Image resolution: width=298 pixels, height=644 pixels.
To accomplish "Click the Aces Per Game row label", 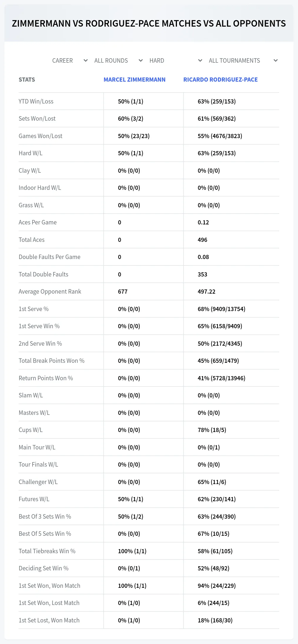I will (x=38, y=222).
